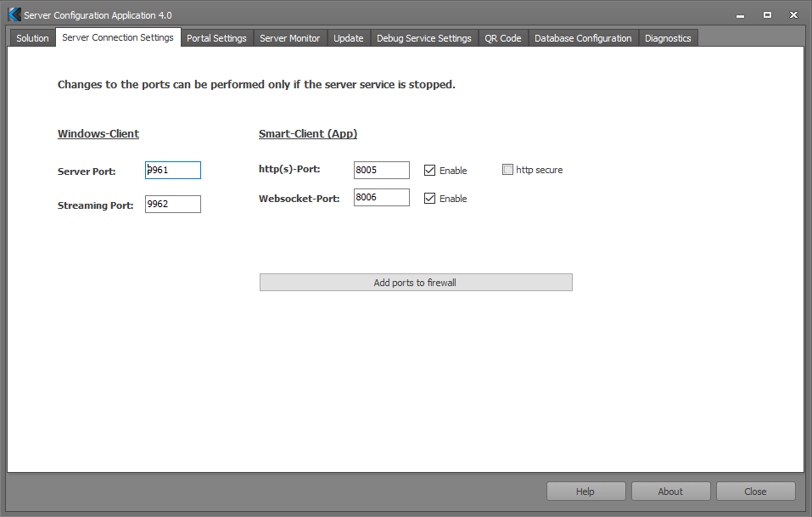Image resolution: width=812 pixels, height=517 pixels.
Task: Open the Help button
Action: pyautogui.click(x=585, y=491)
